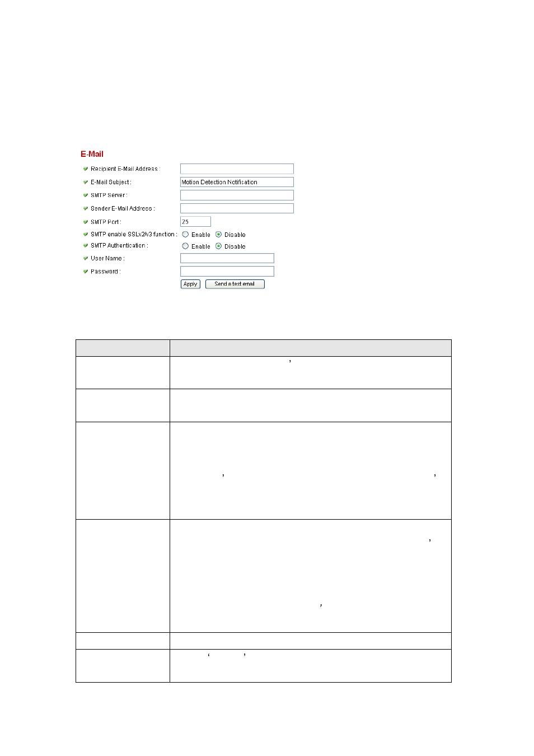The image size is (534, 756).
Task: Enable SMTP Authentication radio button
Action: (x=185, y=246)
